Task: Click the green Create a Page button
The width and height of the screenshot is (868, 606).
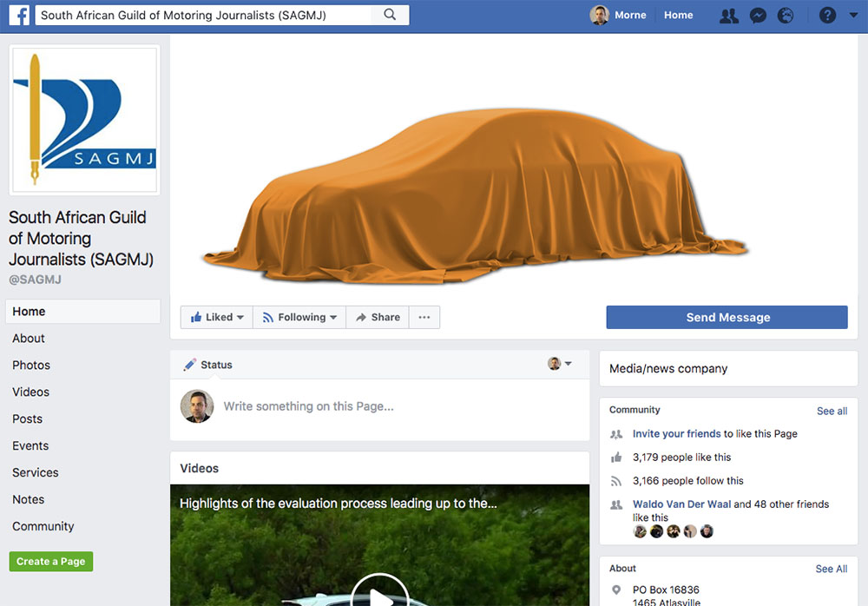Action: pyautogui.click(x=51, y=562)
